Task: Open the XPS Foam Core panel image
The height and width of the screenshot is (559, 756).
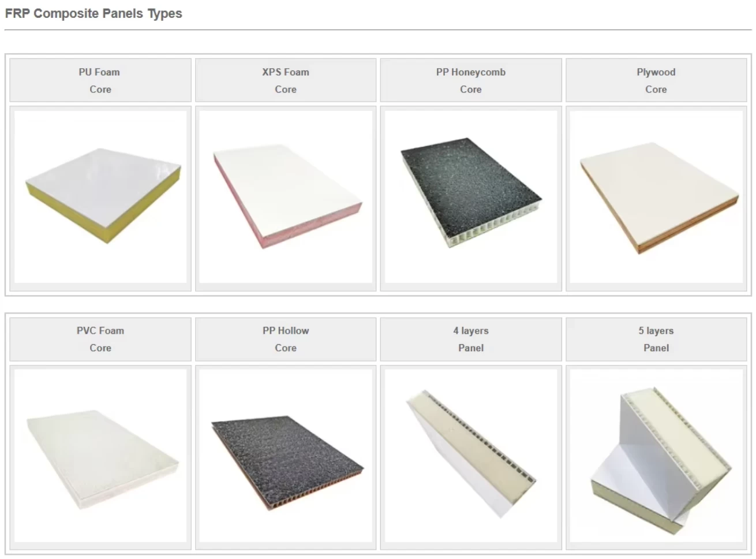Action: click(x=286, y=196)
